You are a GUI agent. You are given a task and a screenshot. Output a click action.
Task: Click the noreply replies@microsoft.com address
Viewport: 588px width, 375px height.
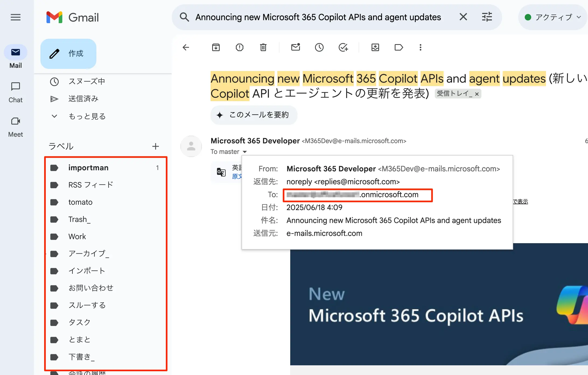[x=343, y=182]
